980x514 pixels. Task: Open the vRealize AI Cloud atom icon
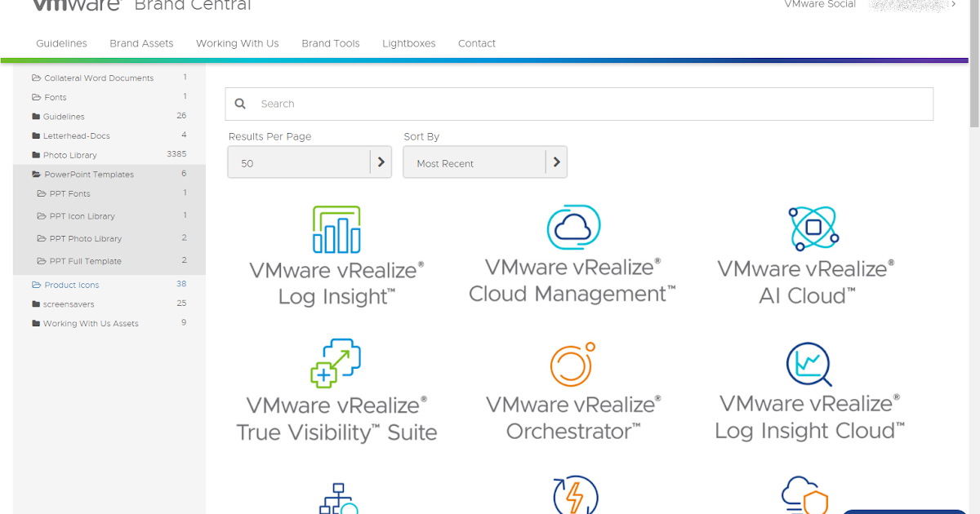point(813,228)
